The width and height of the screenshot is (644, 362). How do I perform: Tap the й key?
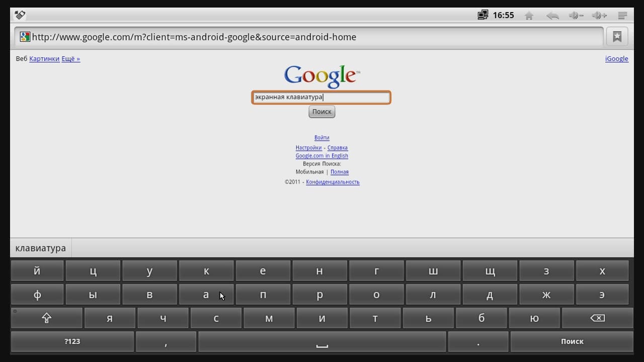click(x=37, y=271)
